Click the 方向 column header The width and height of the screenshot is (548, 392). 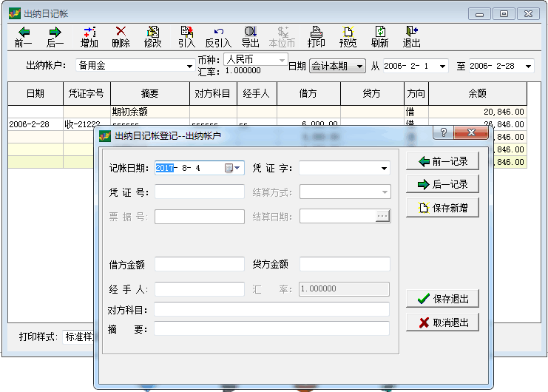click(416, 94)
